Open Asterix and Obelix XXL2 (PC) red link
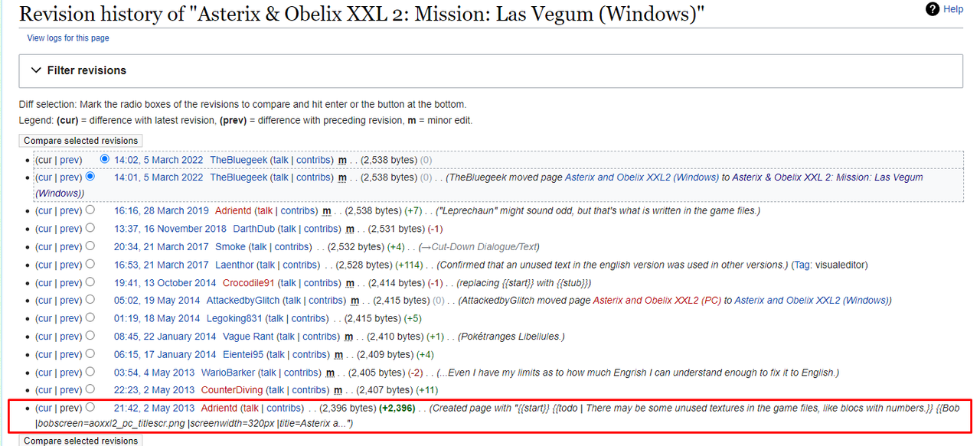This screenshot has height=446, width=980. 658,301
